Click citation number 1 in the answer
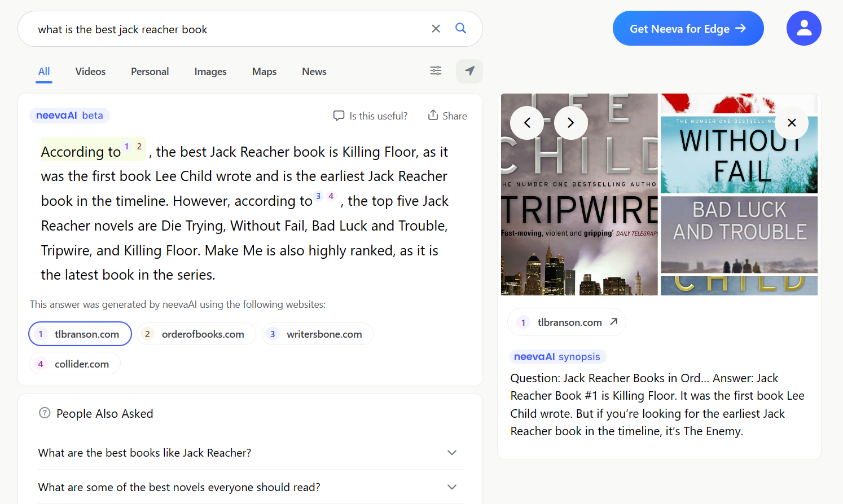This screenshot has width=843, height=504. pyautogui.click(x=127, y=147)
